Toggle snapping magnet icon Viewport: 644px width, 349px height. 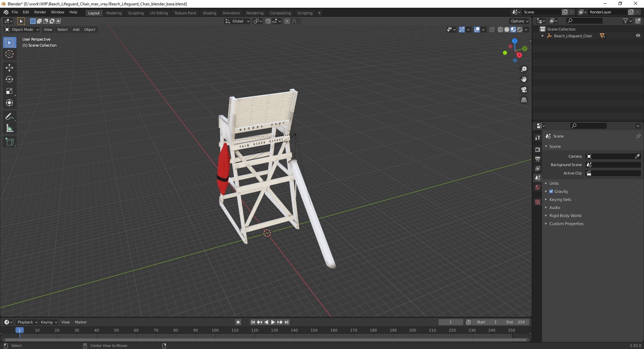coord(268,21)
